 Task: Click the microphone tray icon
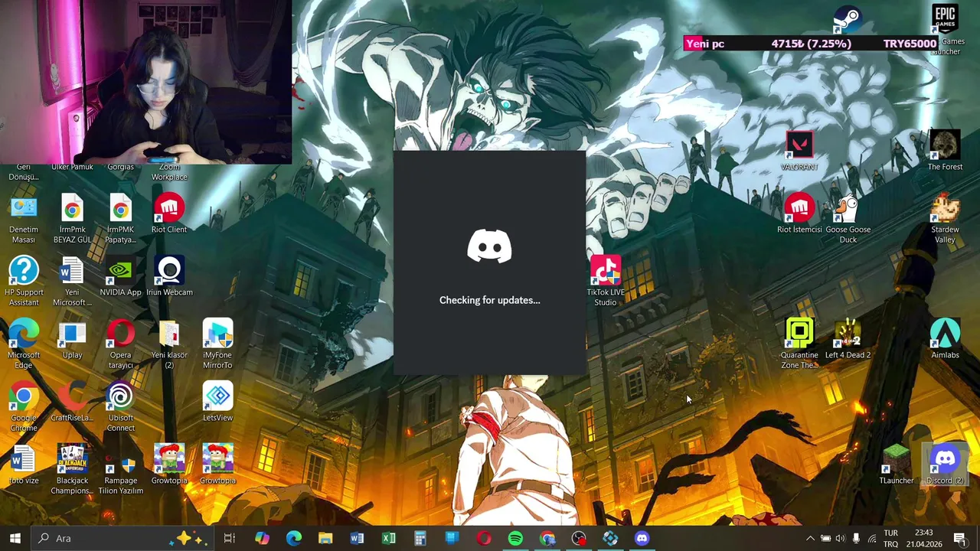[x=856, y=538]
